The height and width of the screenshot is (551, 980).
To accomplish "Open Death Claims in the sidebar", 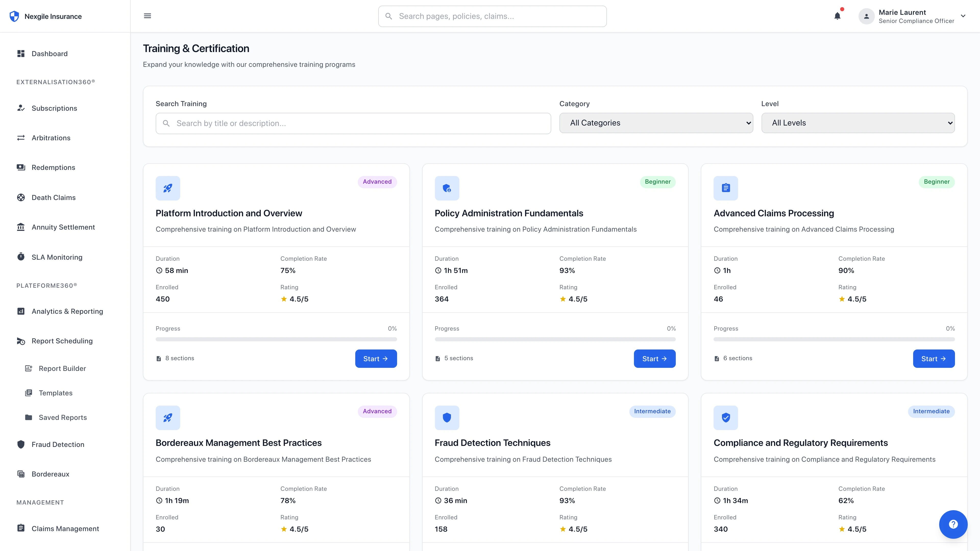I will pos(53,197).
